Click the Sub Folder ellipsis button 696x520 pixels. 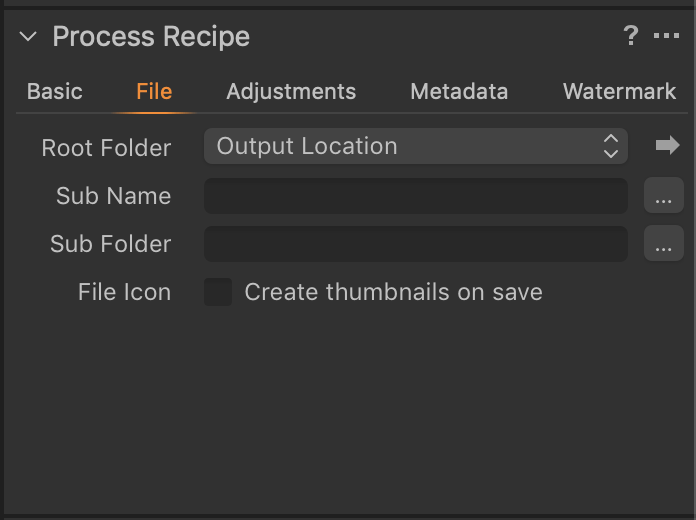click(663, 244)
